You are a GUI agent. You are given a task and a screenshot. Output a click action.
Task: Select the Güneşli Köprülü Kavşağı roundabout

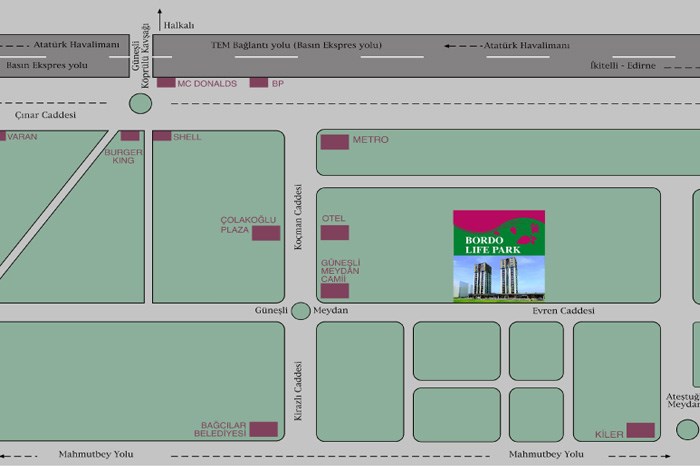140,103
